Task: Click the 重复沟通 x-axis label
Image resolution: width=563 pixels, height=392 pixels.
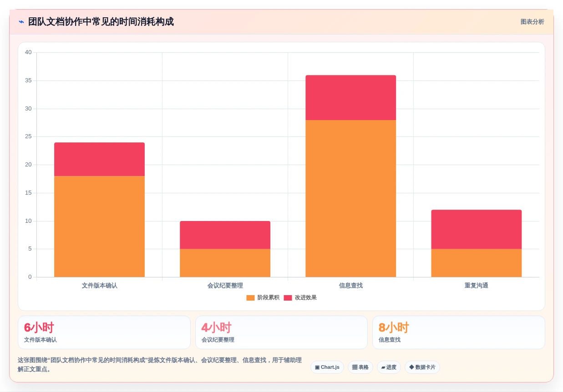Action: pos(476,286)
